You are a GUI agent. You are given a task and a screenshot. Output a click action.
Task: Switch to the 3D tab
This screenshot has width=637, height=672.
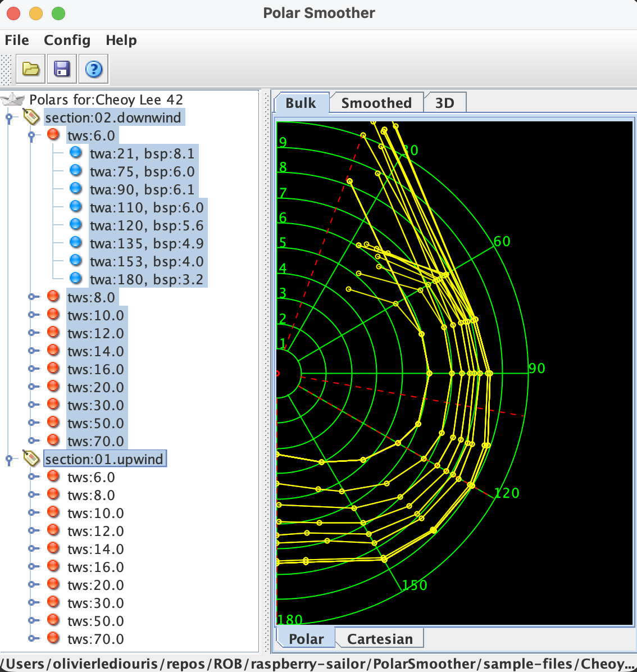pyautogui.click(x=444, y=103)
